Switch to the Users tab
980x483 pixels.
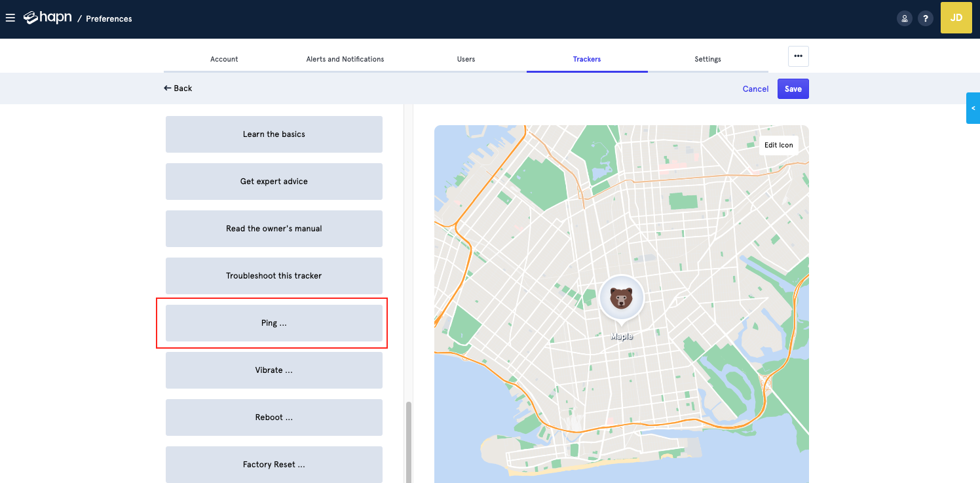(466, 59)
